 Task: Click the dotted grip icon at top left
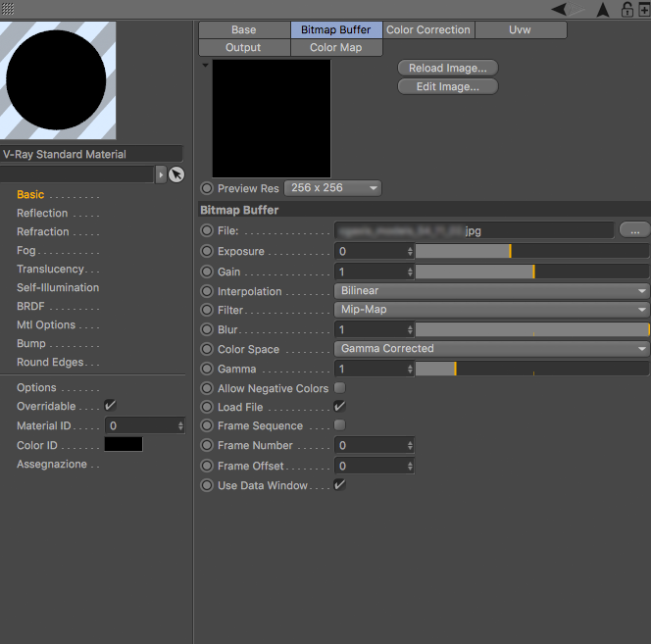[8, 8]
